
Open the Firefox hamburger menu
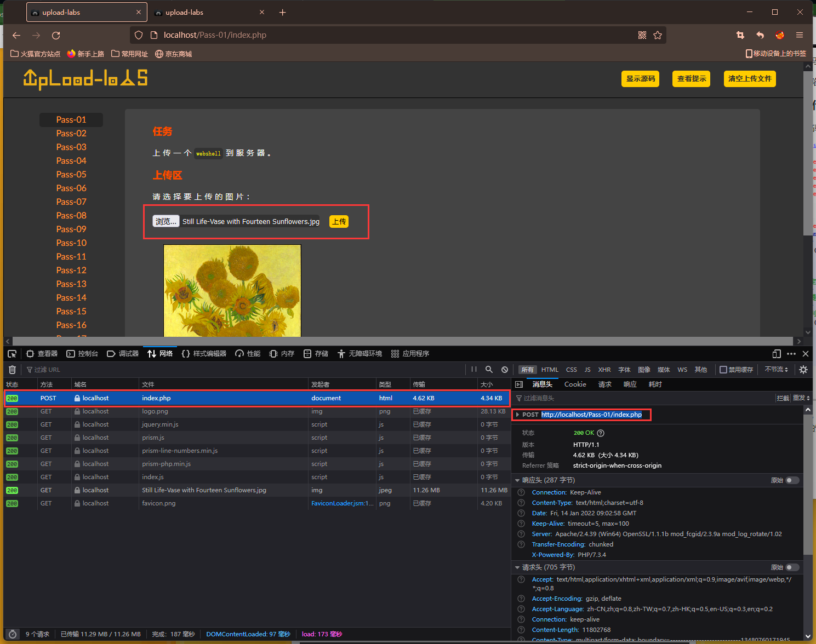pyautogui.click(x=800, y=35)
